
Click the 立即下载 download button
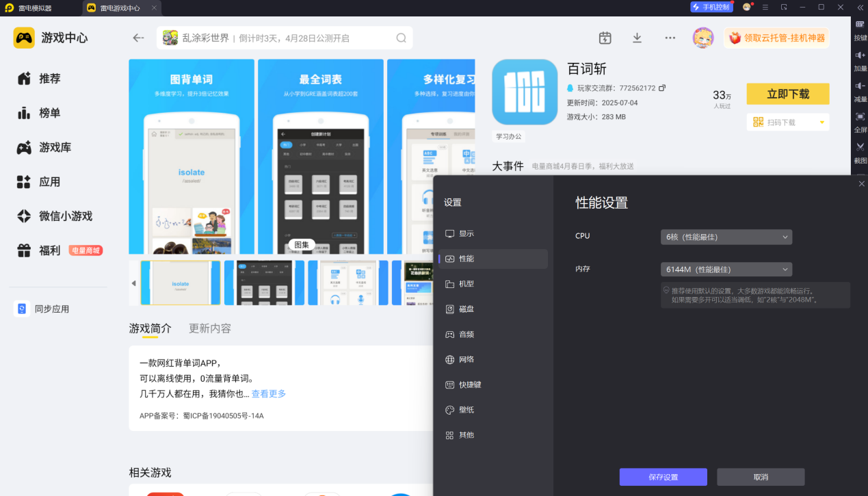[788, 94]
